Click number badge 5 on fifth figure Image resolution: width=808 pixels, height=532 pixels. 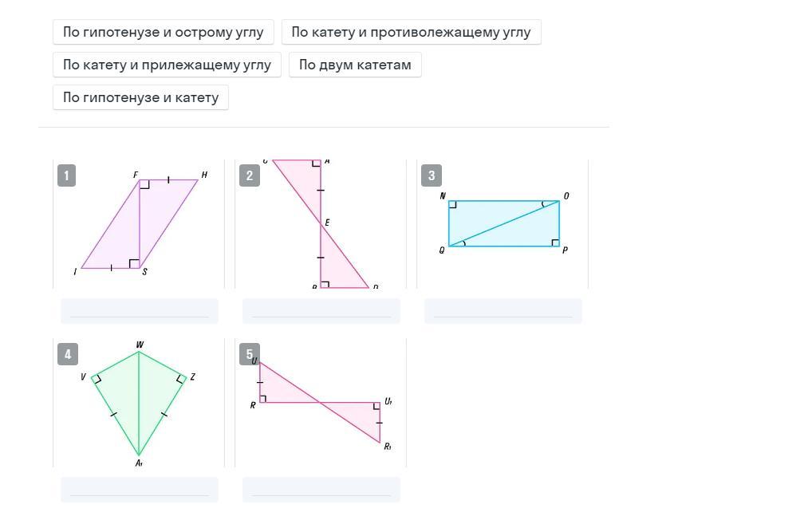tap(249, 354)
